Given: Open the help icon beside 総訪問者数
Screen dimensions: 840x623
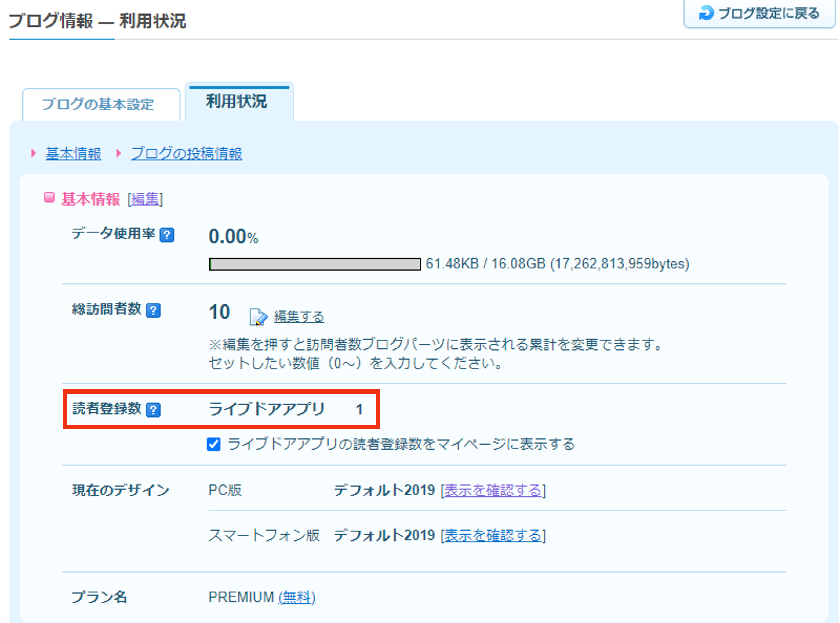Looking at the screenshot, I should click(154, 310).
